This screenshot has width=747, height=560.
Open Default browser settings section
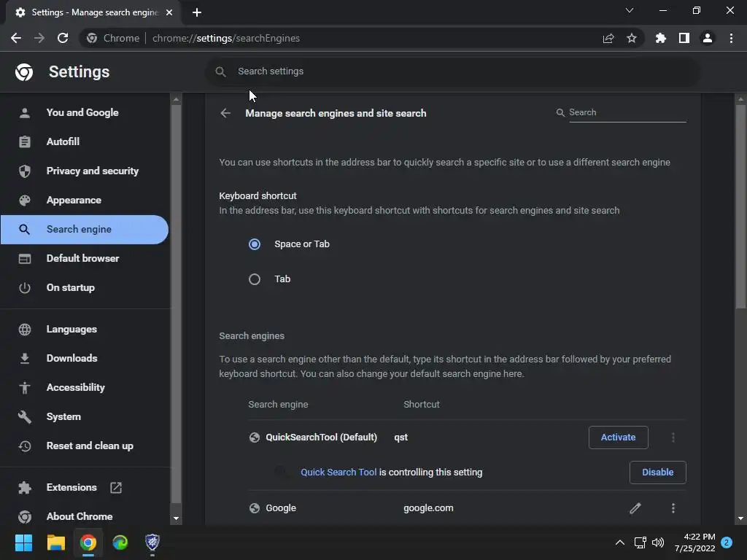[85, 259]
